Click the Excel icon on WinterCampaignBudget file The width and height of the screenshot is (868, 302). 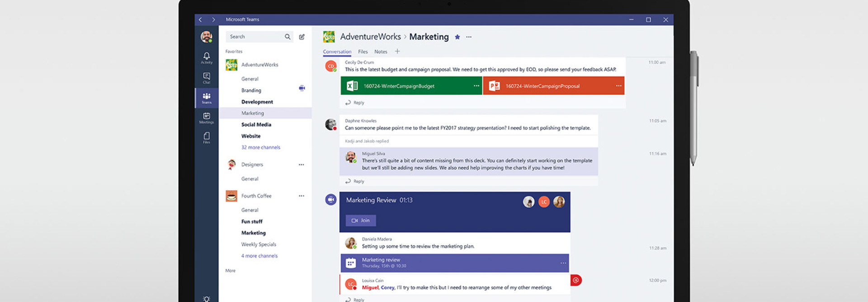pyautogui.click(x=352, y=86)
